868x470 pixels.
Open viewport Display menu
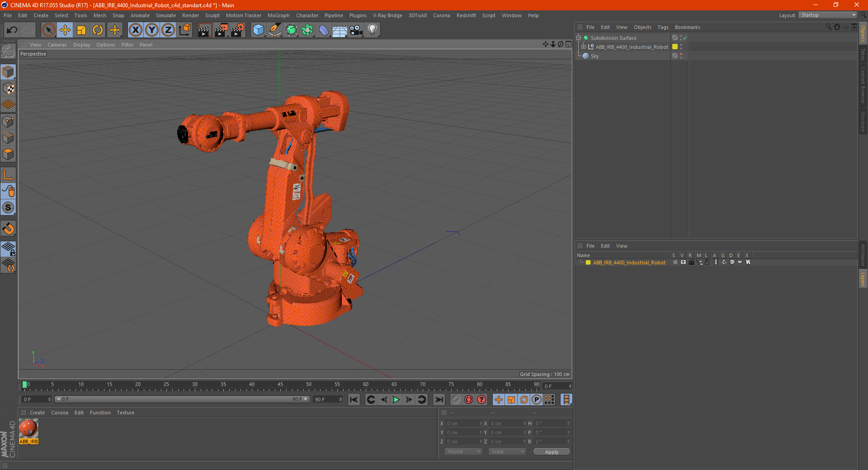[81, 45]
